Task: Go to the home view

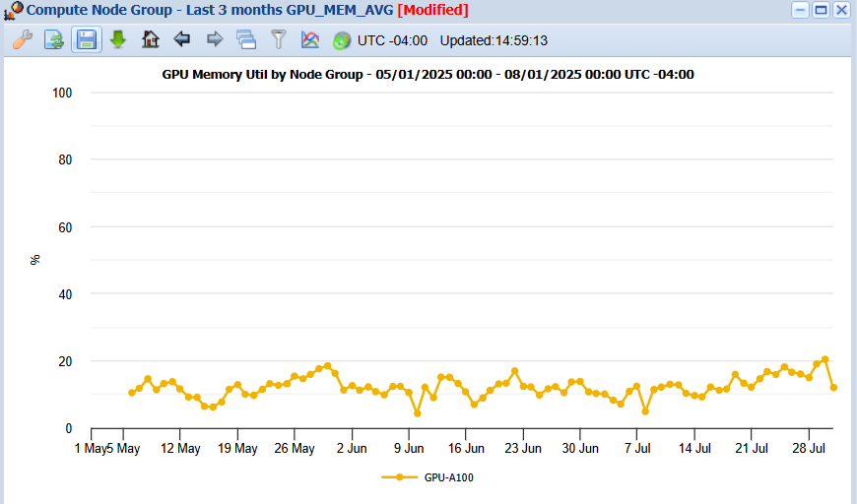Action: pos(151,39)
